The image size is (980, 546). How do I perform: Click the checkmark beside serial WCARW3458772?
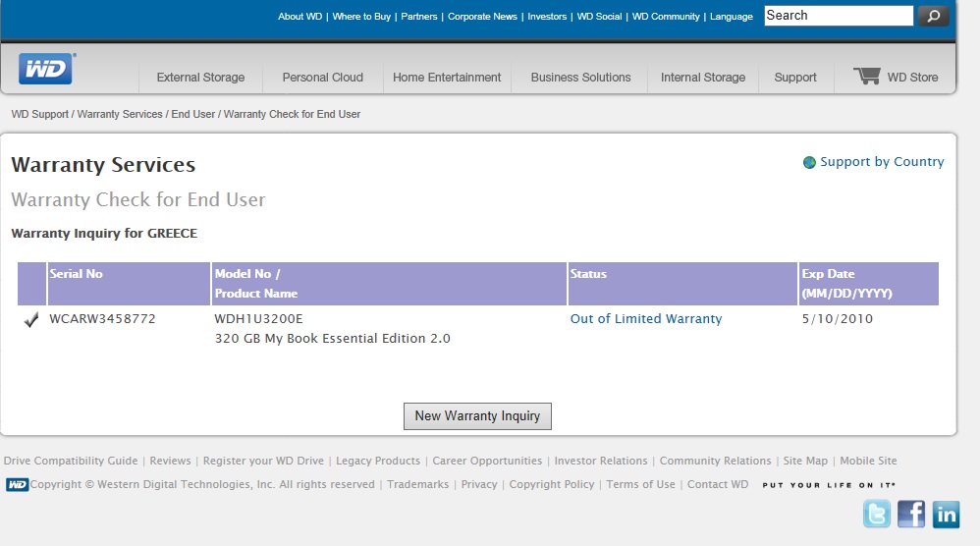pyautogui.click(x=31, y=320)
